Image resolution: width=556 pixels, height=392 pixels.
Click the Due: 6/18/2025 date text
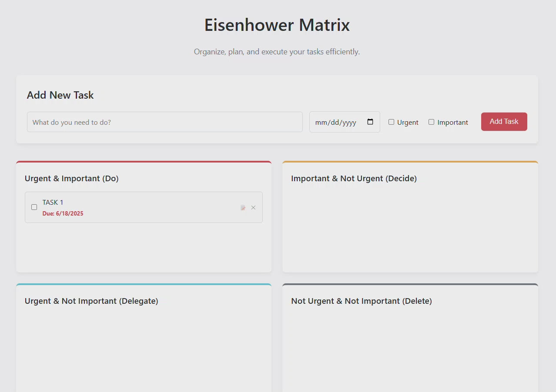63,213
